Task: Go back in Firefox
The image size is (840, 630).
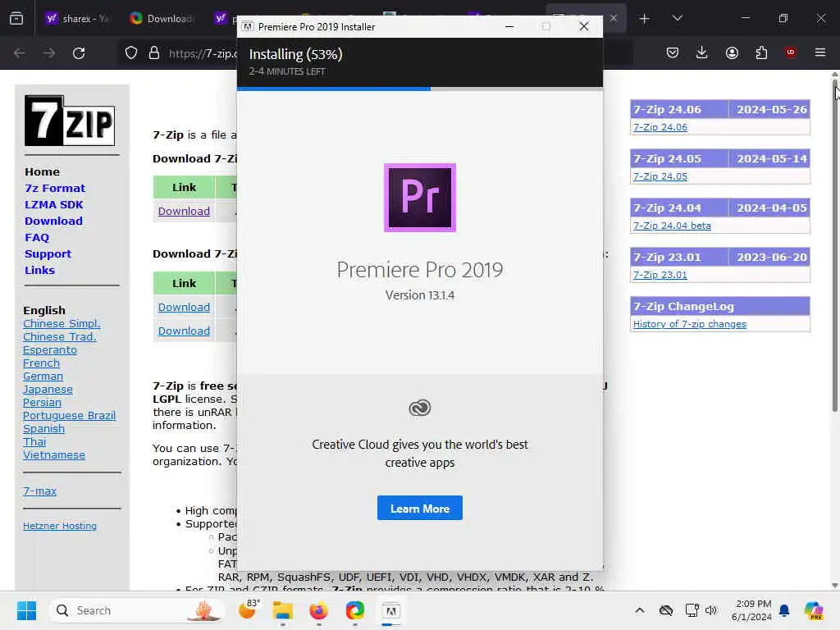Action: (x=20, y=53)
